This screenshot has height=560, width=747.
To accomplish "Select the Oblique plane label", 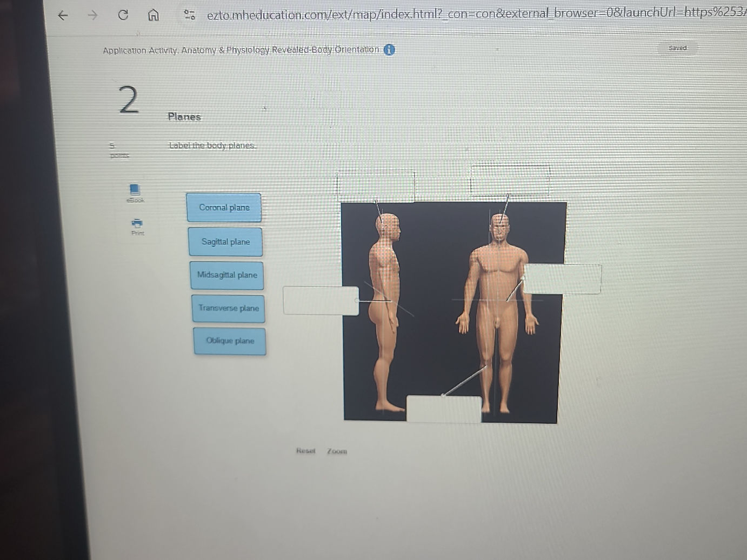I will click(x=230, y=341).
